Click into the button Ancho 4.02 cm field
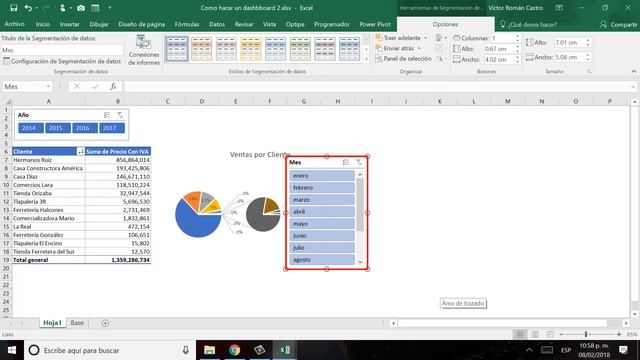 (498, 59)
